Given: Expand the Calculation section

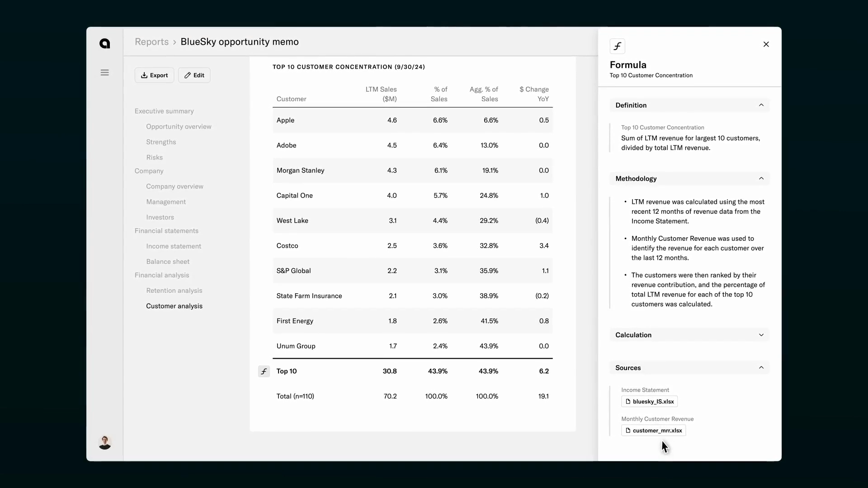Looking at the screenshot, I should pos(761,335).
